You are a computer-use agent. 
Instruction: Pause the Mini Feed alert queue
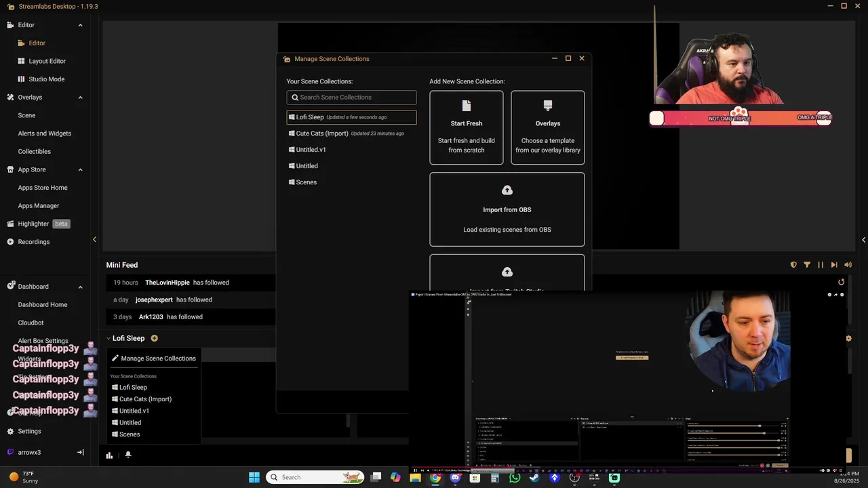pos(821,265)
